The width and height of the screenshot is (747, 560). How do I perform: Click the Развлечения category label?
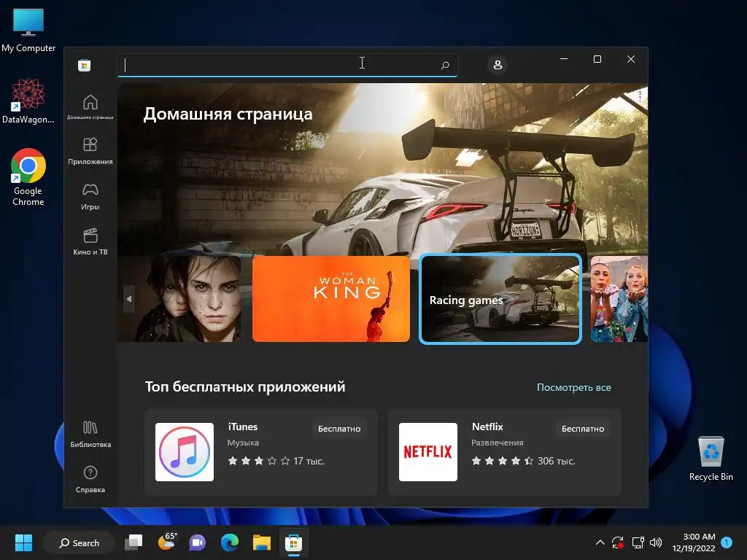[498, 443]
